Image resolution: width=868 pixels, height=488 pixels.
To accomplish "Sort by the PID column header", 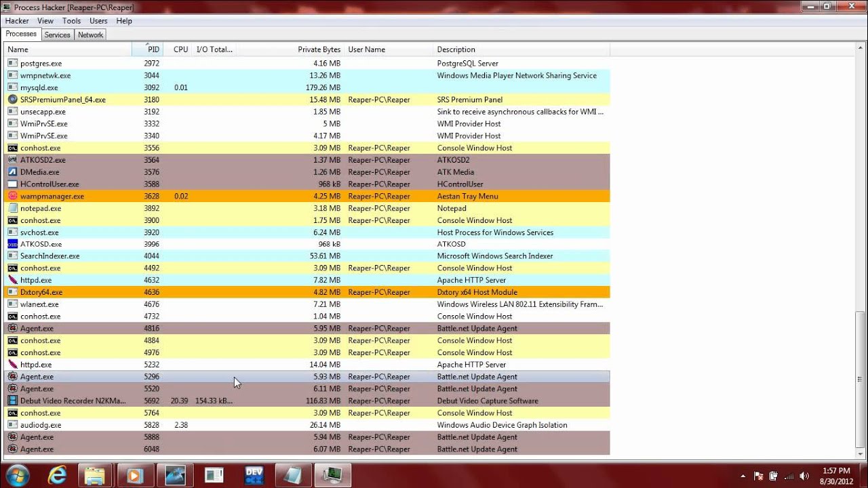I will 148,49.
